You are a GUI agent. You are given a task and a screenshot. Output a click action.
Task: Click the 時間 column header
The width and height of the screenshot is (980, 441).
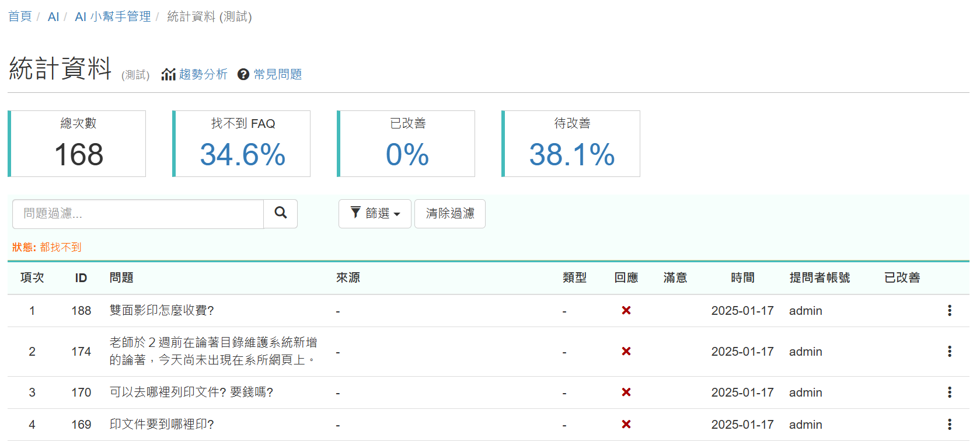click(742, 278)
